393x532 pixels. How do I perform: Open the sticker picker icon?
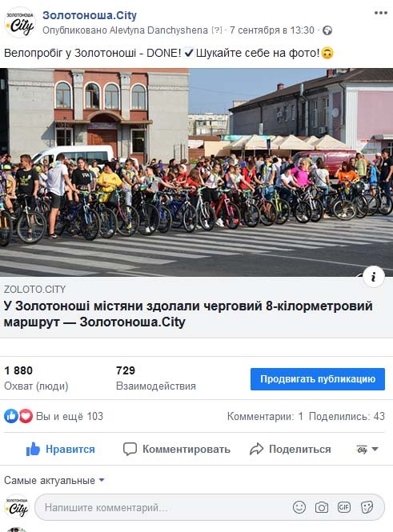click(367, 507)
